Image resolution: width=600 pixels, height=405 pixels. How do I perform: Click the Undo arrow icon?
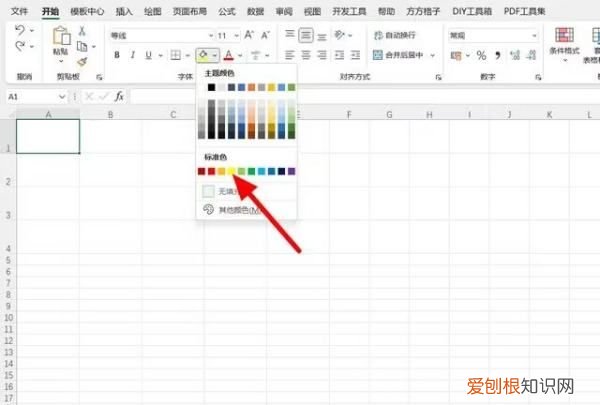click(20, 30)
